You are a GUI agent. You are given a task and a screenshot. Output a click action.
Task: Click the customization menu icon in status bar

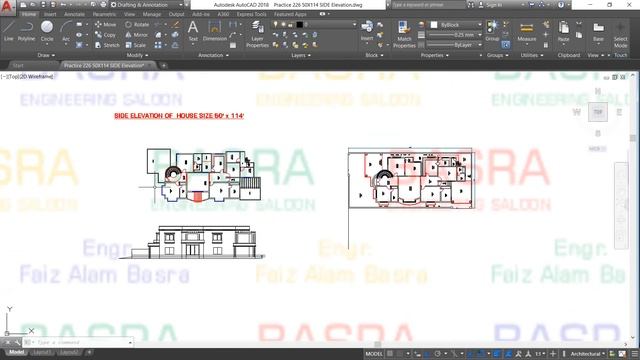coord(635,354)
